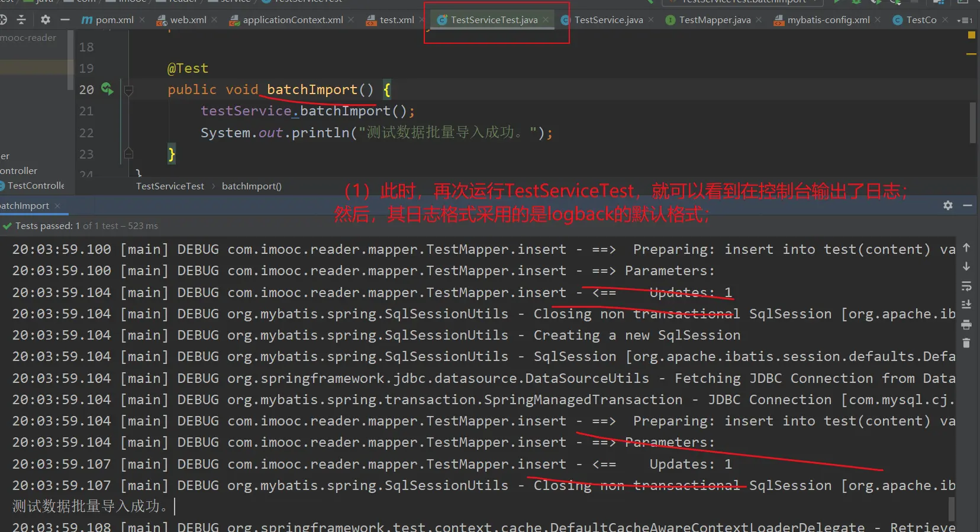Print console output using printer icon
The image size is (980, 532).
(x=966, y=324)
